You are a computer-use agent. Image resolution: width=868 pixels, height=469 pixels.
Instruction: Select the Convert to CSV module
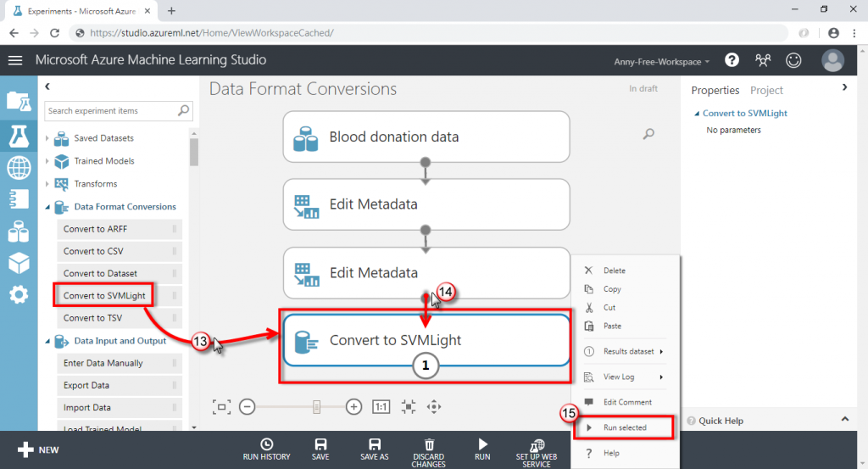click(119, 251)
